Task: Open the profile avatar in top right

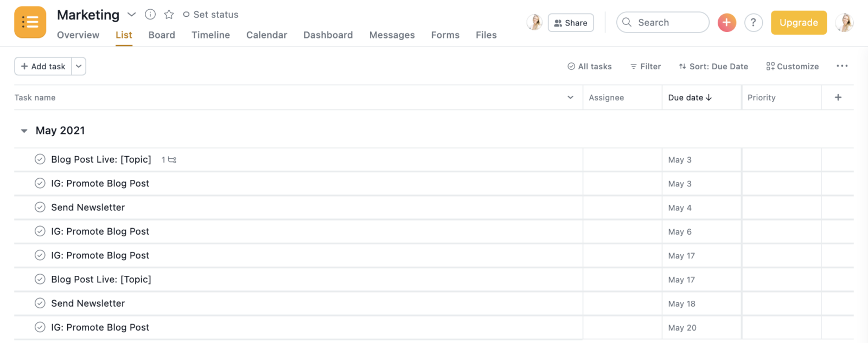Action: tap(844, 23)
